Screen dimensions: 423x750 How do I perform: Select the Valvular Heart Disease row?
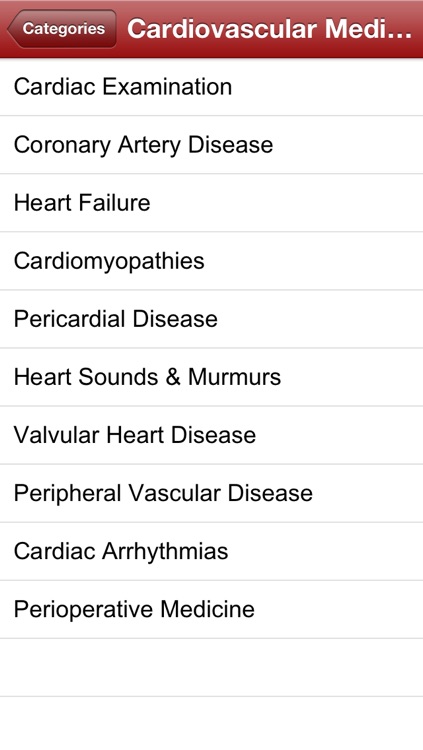pyautogui.click(x=212, y=435)
